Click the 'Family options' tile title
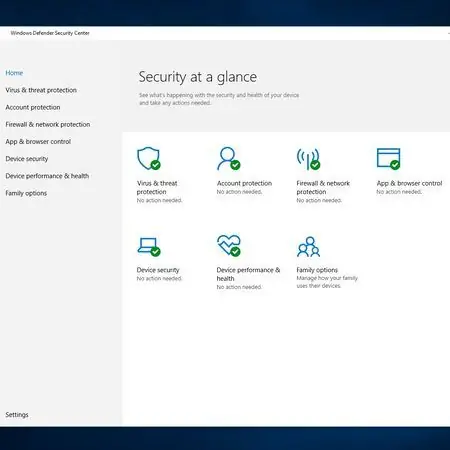 317,270
